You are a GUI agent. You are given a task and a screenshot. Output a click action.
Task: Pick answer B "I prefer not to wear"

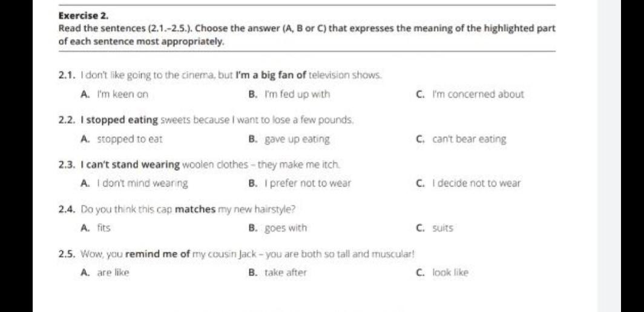point(300,184)
